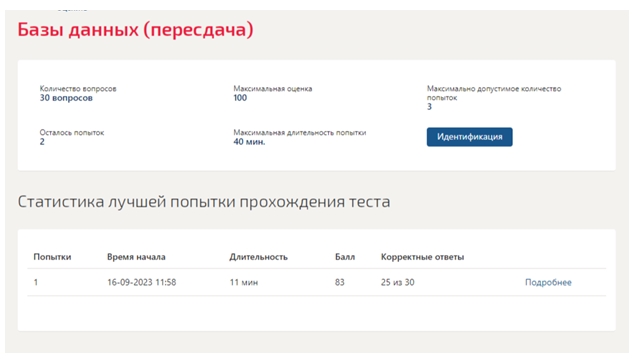Image resolution: width=634 pixels, height=362 pixels.
Task: Select the Базы данных (пересдача) page title
Action: (x=135, y=30)
